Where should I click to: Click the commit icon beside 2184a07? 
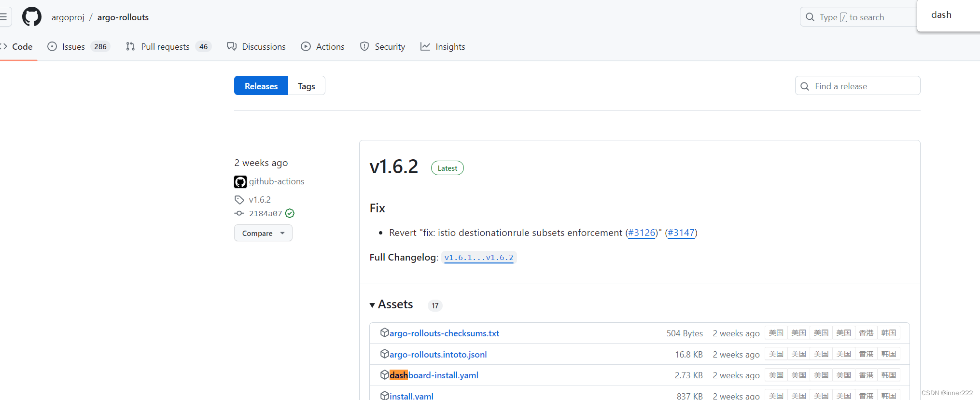[239, 213]
